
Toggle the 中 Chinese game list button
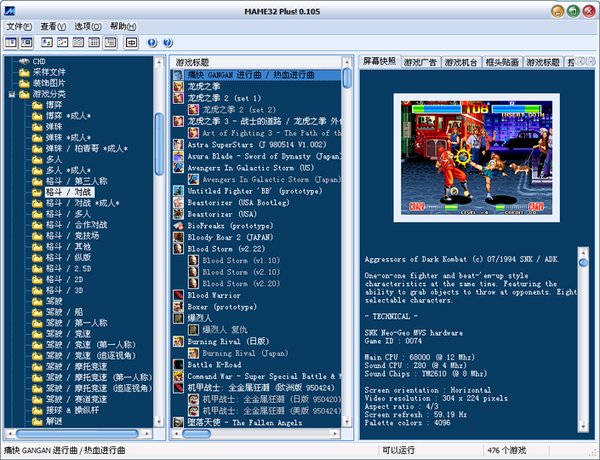point(131,42)
